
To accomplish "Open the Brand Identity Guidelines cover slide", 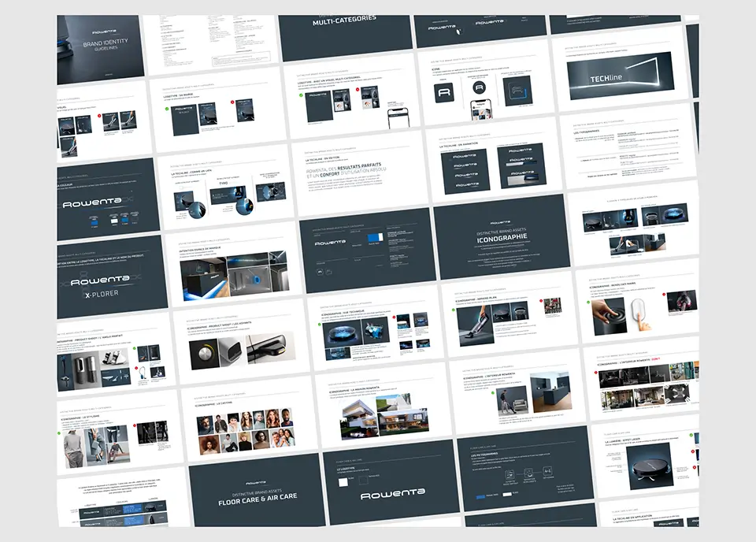I will coord(100,49).
